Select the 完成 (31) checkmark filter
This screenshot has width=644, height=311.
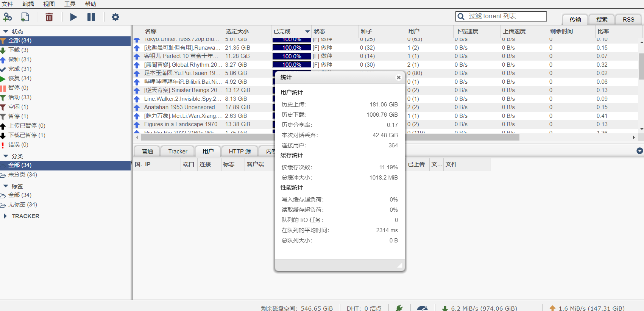point(3,69)
